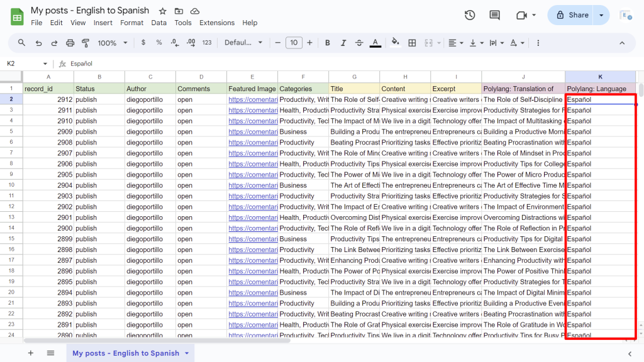Undo the last action

(38, 43)
